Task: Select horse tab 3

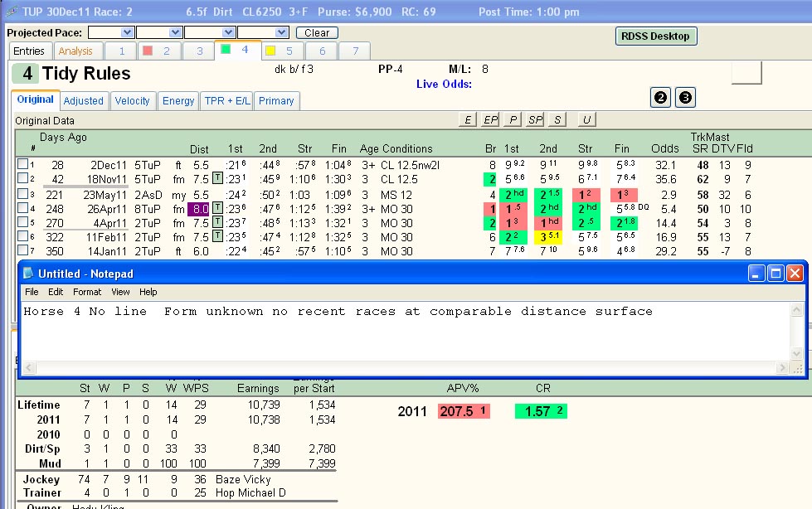Action: pos(199,51)
